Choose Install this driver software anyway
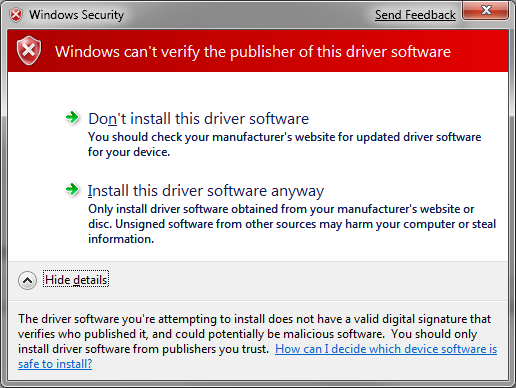516x388 pixels. pos(206,191)
